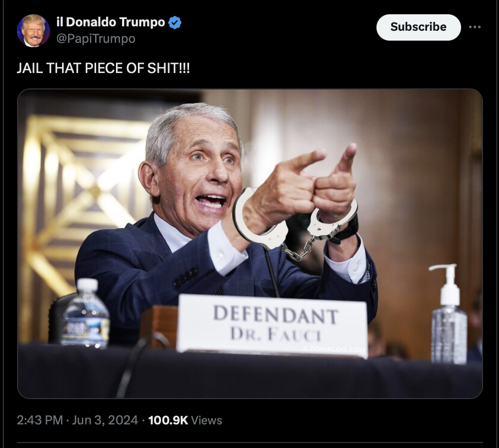Click the display name il Donaldo Trumpo

111,23
